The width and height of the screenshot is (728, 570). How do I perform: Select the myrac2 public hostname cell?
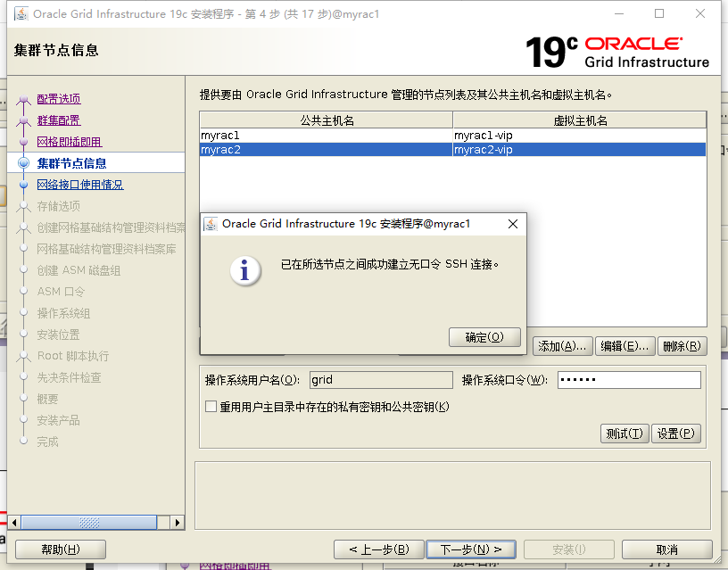point(326,150)
